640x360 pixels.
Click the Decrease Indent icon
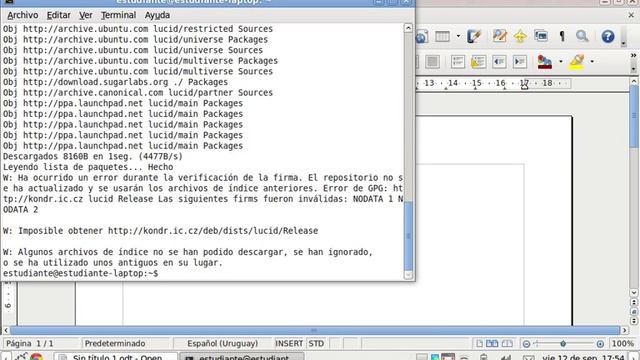coord(499,62)
